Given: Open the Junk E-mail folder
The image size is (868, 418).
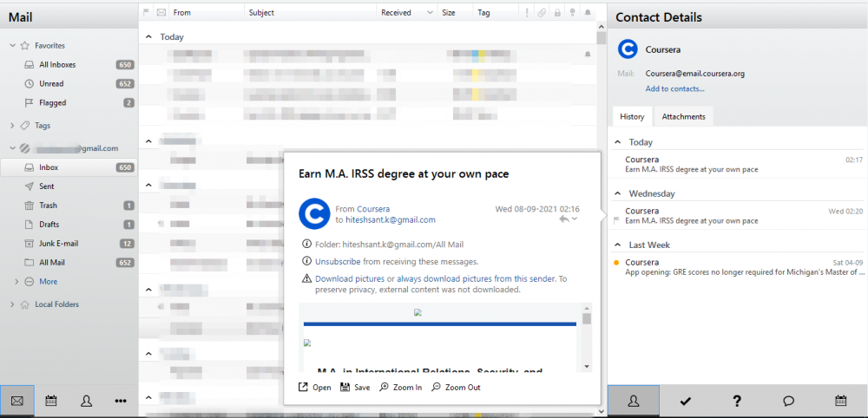Looking at the screenshot, I should (58, 244).
